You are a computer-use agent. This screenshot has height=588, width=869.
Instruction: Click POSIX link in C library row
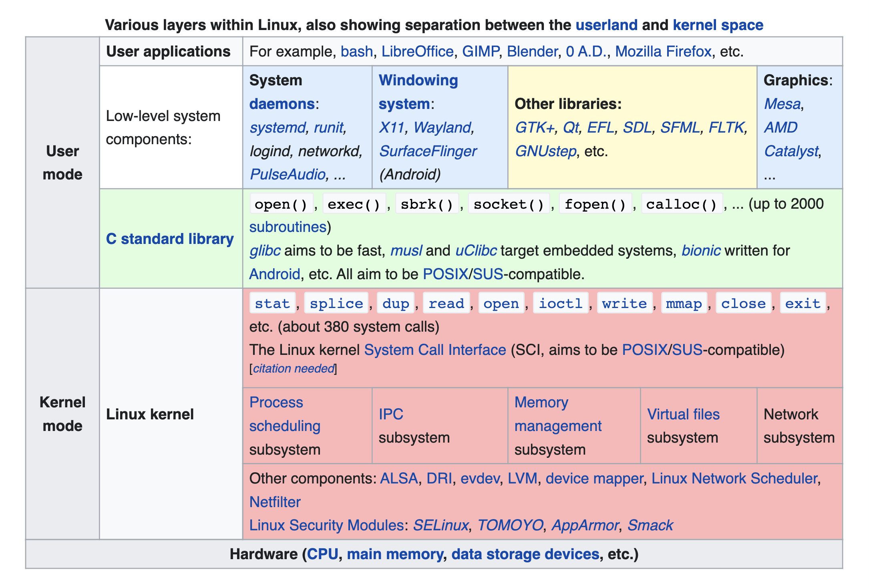(x=445, y=274)
